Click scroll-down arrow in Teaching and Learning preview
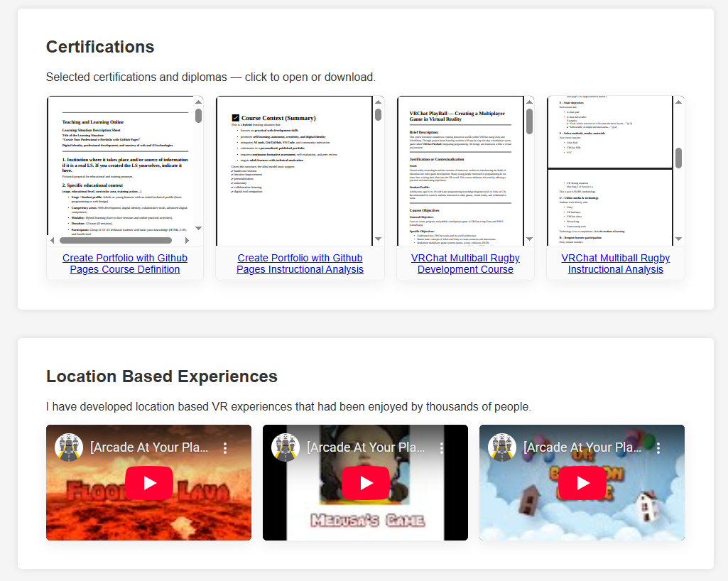The height and width of the screenshot is (581, 728). 199,229
